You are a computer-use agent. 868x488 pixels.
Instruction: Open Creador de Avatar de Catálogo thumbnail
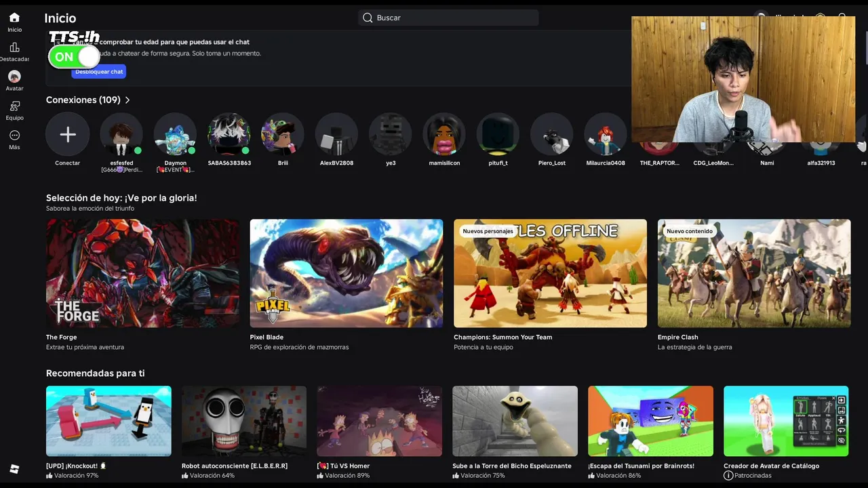click(x=786, y=421)
